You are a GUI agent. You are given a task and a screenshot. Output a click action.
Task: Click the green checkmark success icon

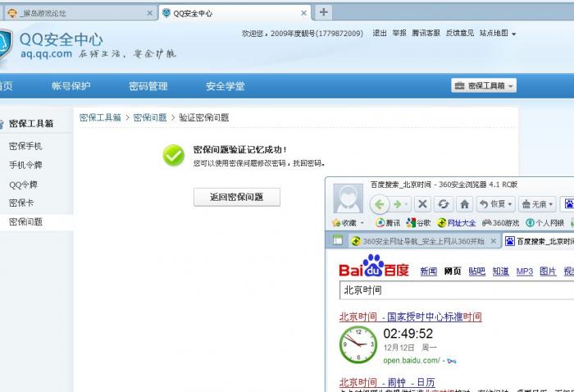coord(174,155)
